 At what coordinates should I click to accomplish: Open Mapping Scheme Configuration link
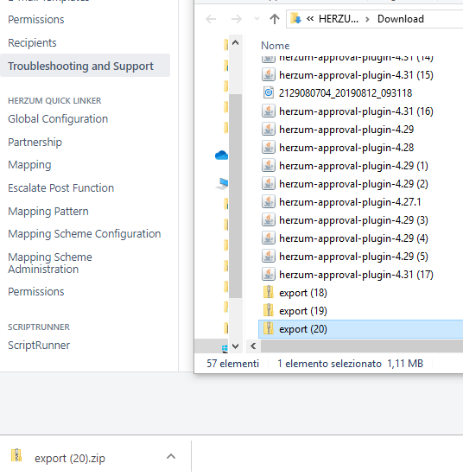pyautogui.click(x=84, y=234)
